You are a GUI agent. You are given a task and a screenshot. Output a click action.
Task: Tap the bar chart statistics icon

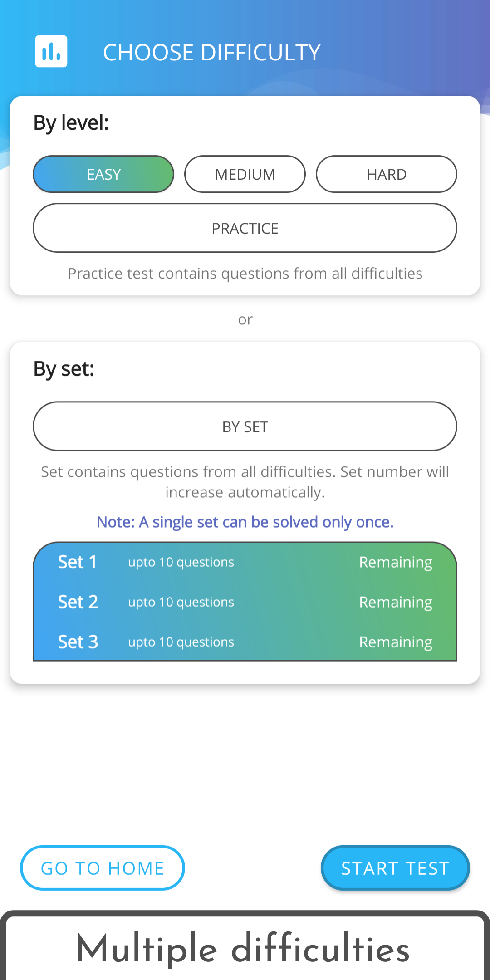[x=51, y=51]
